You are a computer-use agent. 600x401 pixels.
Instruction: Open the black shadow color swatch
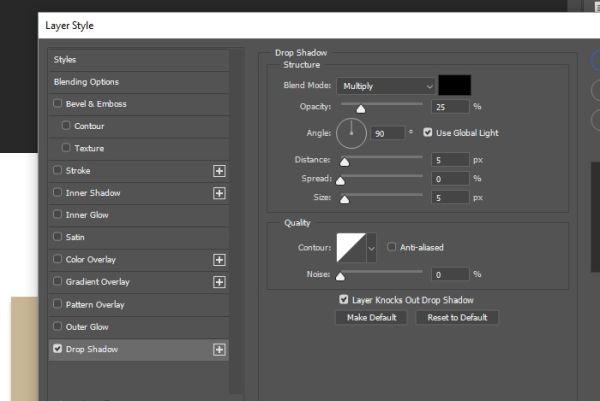(x=455, y=85)
